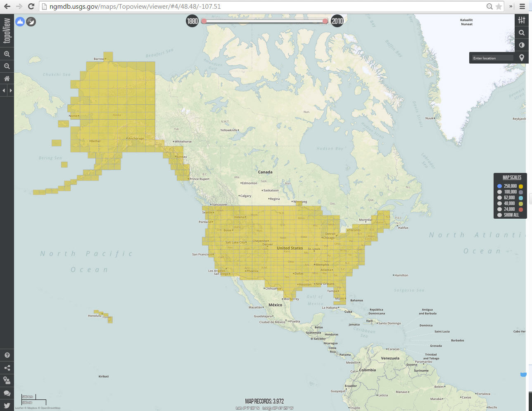Click the Enter location search field

(x=493, y=58)
